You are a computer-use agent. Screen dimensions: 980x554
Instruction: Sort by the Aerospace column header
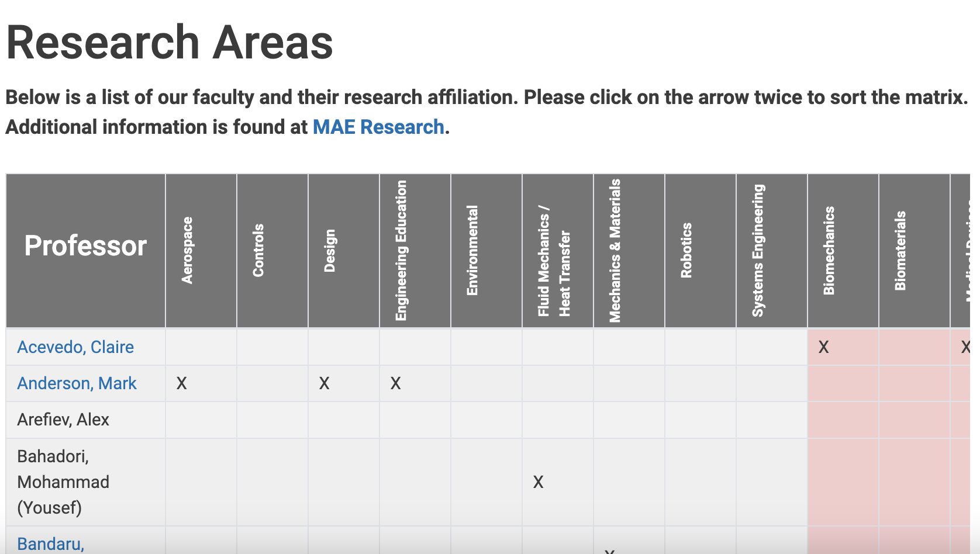coord(201,251)
